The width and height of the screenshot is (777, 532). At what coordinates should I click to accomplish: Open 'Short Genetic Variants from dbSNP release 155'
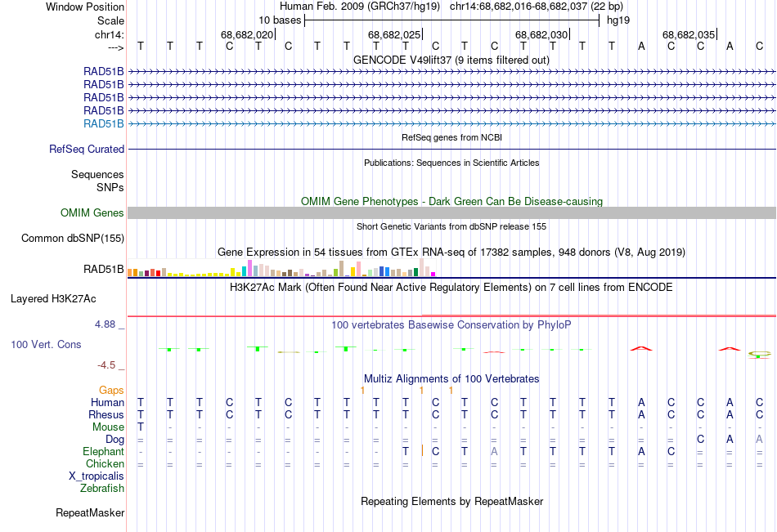pyautogui.click(x=451, y=226)
